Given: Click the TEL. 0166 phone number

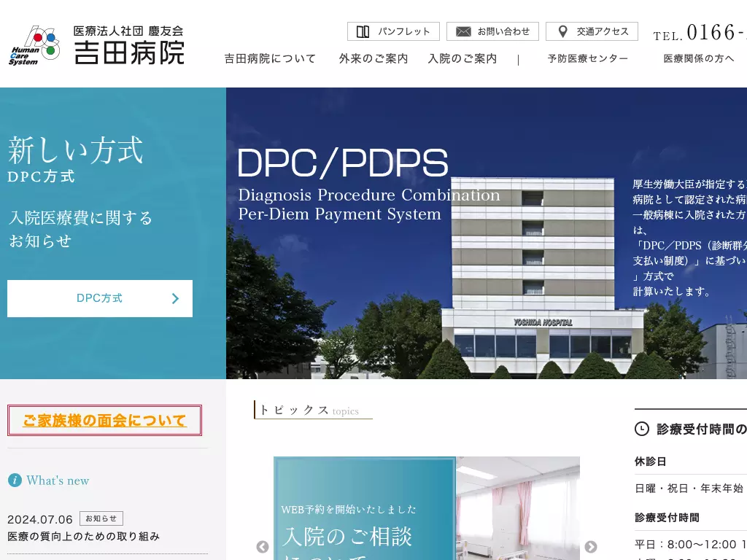Looking at the screenshot, I should coord(700,33).
